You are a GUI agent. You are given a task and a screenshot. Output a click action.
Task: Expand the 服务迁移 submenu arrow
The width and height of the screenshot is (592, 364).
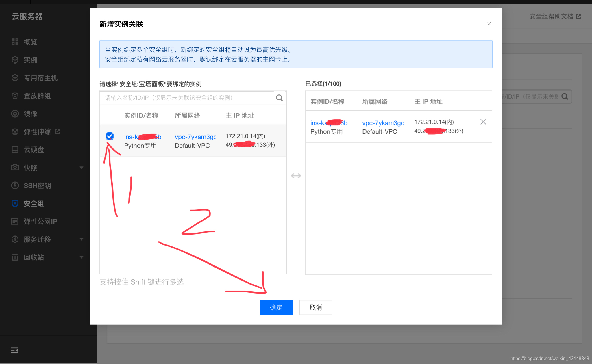82,239
